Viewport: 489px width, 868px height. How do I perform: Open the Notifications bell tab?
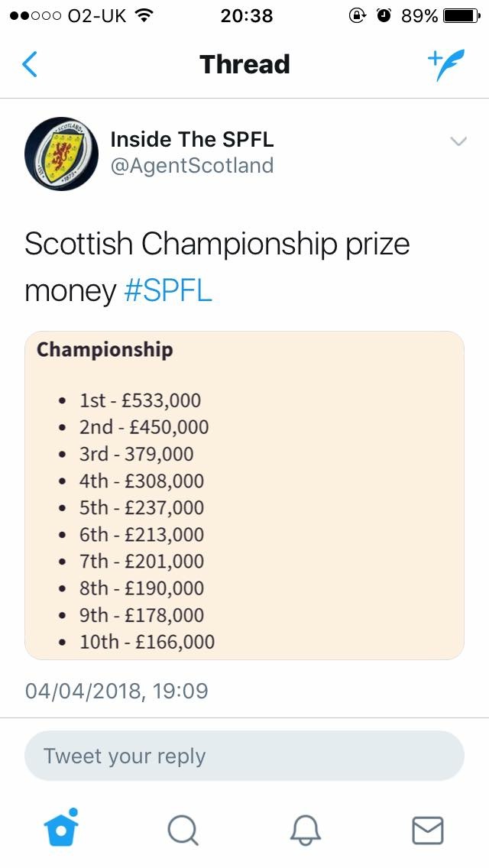[x=306, y=831]
